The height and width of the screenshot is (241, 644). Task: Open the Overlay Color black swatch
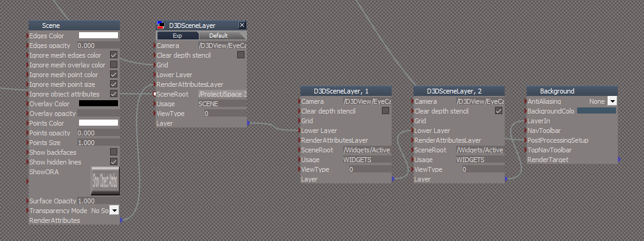[x=98, y=104]
